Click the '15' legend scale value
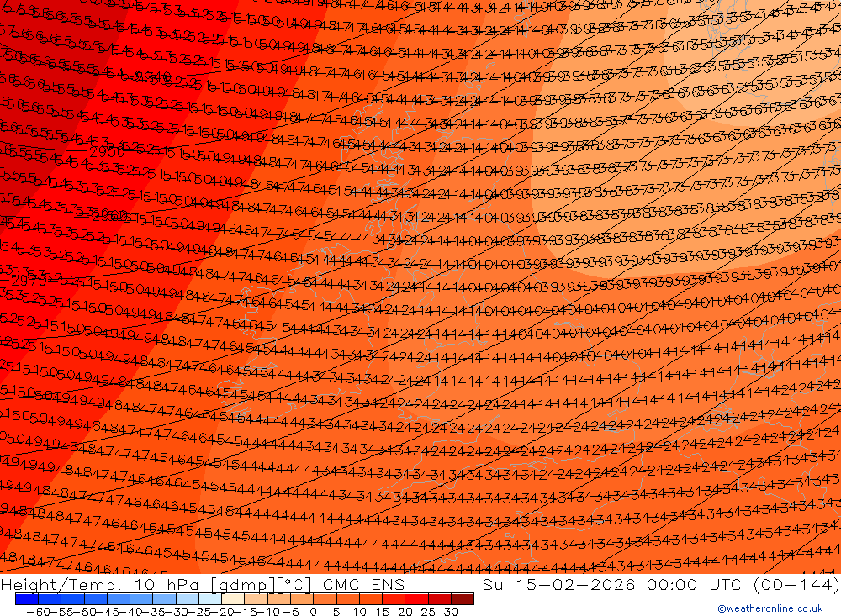Screen dimensions: 841x616 click(x=383, y=612)
